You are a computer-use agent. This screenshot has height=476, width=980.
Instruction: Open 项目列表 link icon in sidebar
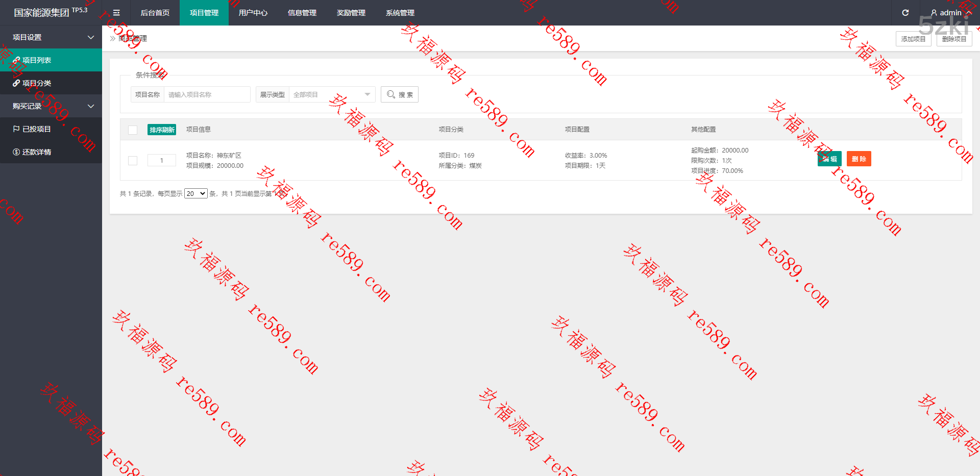(x=16, y=60)
